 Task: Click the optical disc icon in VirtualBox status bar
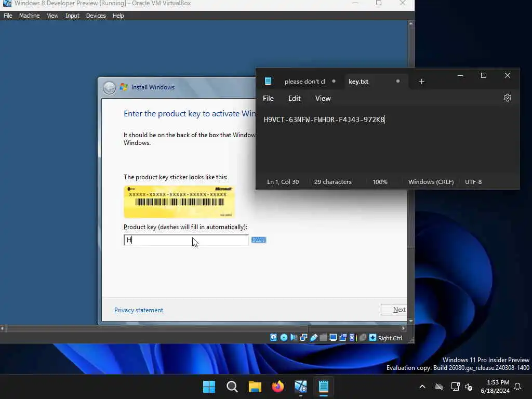284,338
